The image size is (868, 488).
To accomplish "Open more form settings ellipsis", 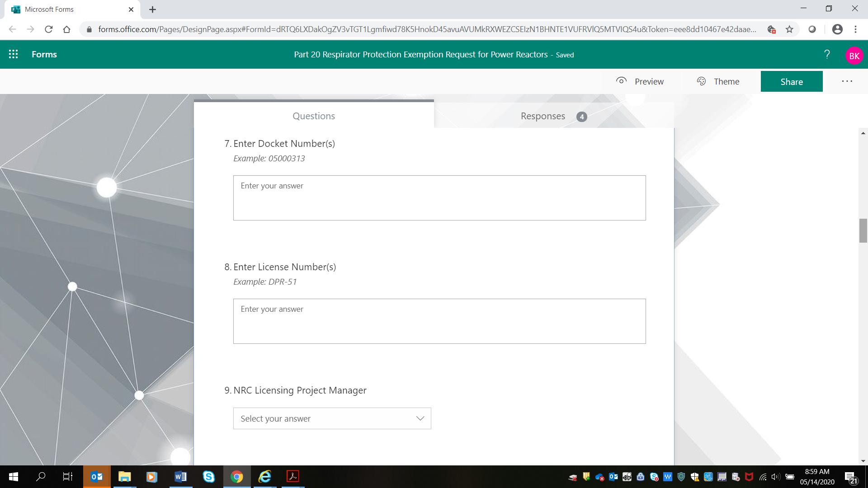I will pyautogui.click(x=847, y=81).
